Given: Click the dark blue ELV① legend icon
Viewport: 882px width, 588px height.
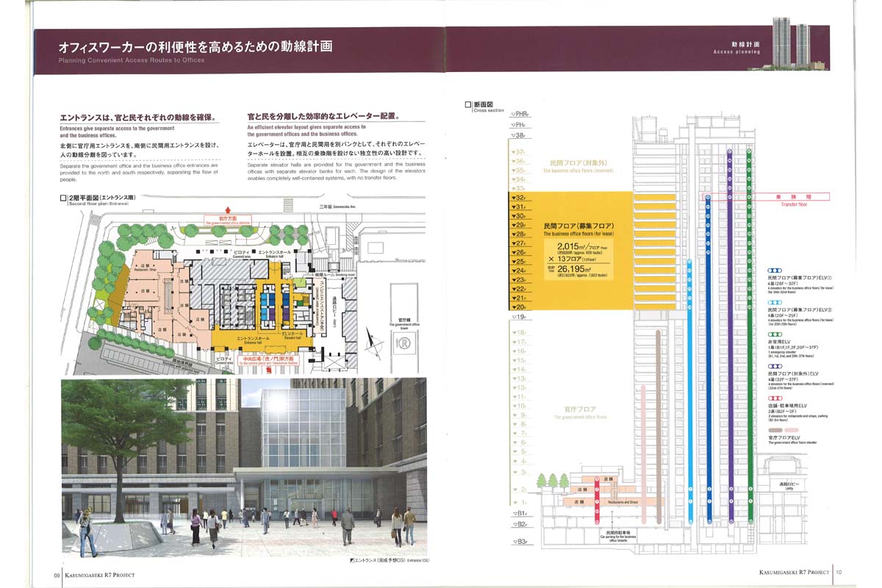Looking at the screenshot, I should tap(776, 270).
